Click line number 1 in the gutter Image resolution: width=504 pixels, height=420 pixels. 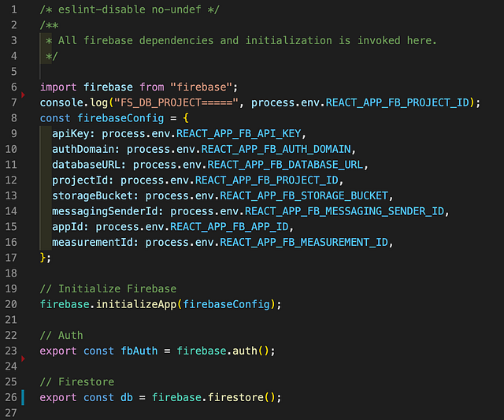(14, 9)
